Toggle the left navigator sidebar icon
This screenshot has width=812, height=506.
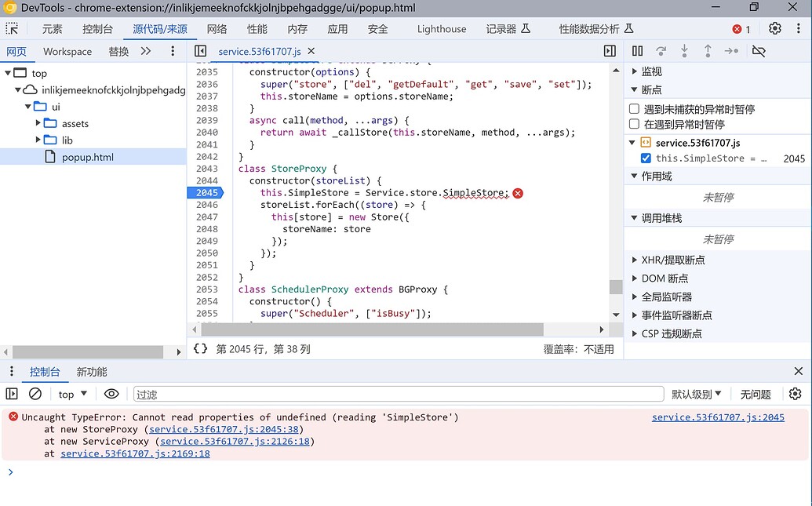pyautogui.click(x=200, y=51)
